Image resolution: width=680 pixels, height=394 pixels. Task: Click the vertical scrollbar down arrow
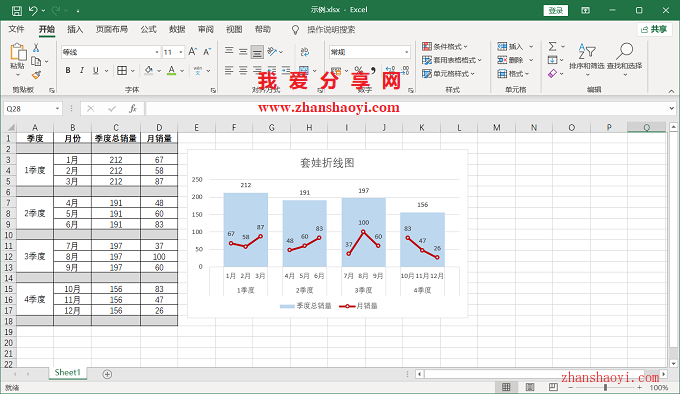coord(673,364)
